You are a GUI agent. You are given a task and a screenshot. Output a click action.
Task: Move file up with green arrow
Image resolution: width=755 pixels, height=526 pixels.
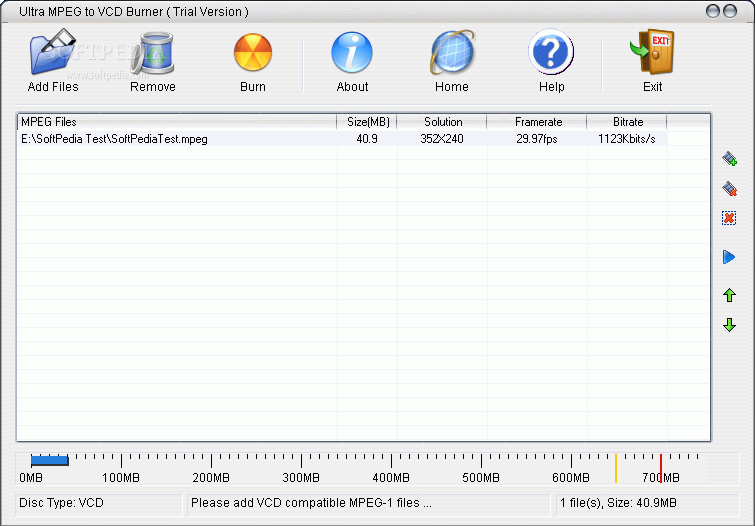coord(729,295)
